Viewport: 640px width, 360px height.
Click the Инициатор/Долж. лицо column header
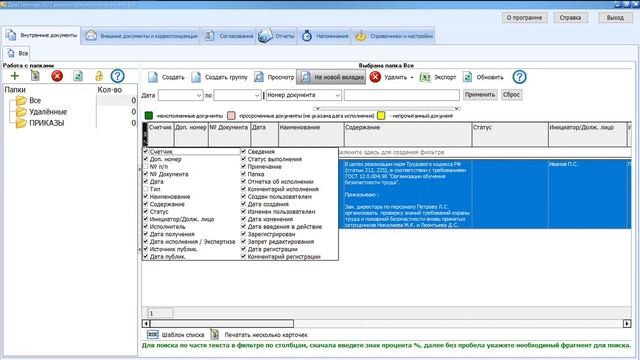587,134
